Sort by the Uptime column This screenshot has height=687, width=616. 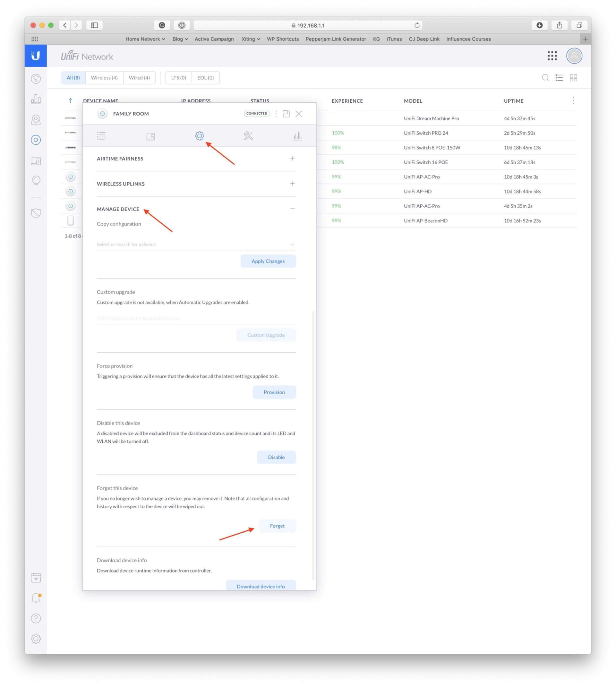pyautogui.click(x=513, y=101)
